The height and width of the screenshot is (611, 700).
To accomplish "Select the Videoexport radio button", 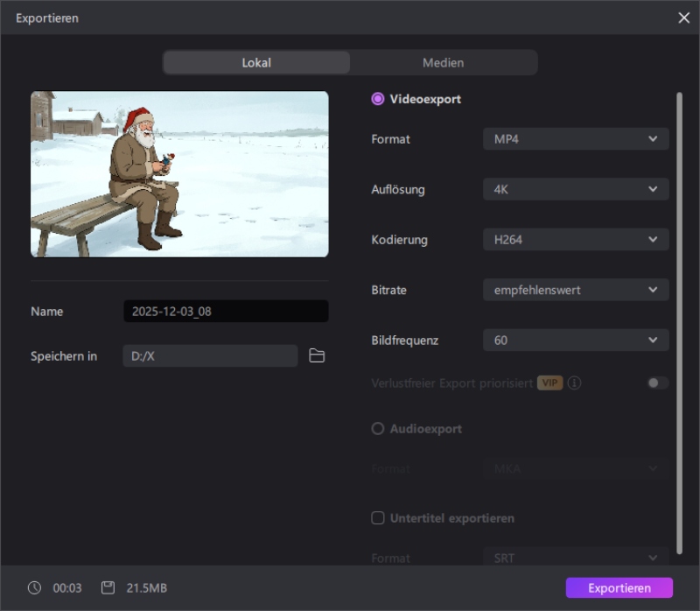I will pos(378,99).
